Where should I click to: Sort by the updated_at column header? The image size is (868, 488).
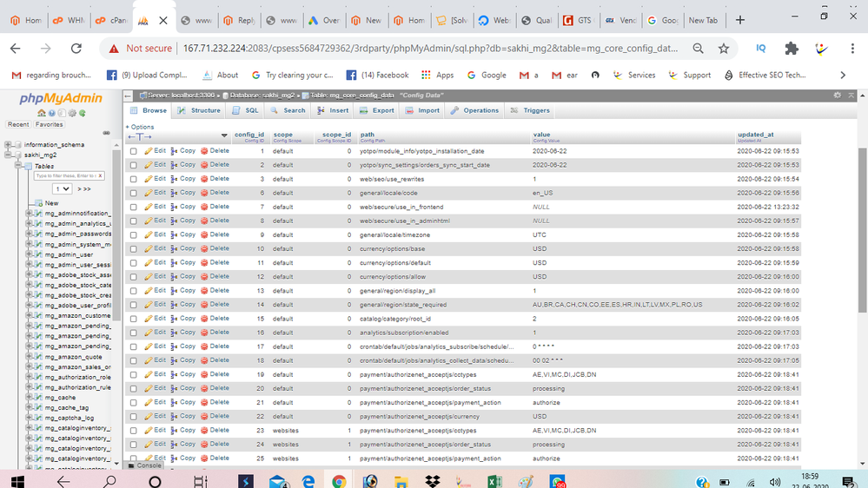click(754, 135)
